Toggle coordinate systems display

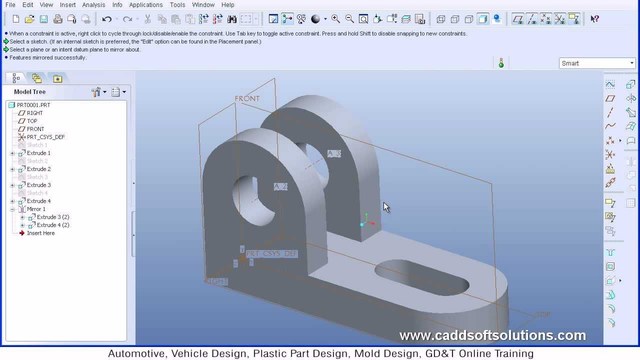pos(560,19)
